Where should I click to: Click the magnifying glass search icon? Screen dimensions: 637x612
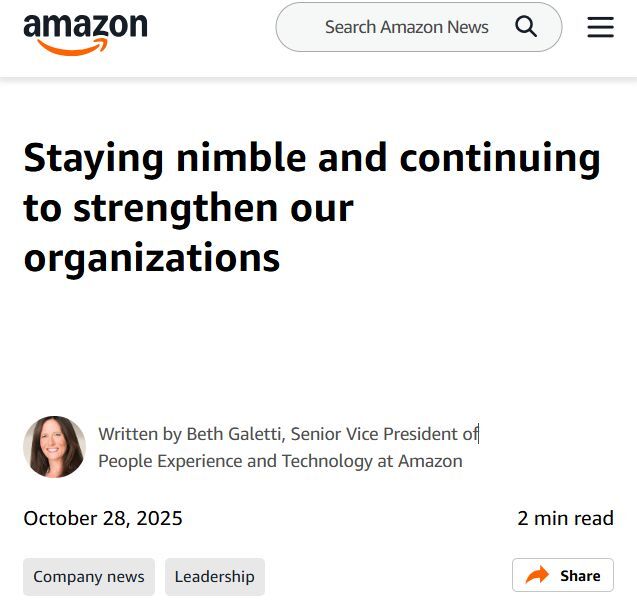(526, 27)
